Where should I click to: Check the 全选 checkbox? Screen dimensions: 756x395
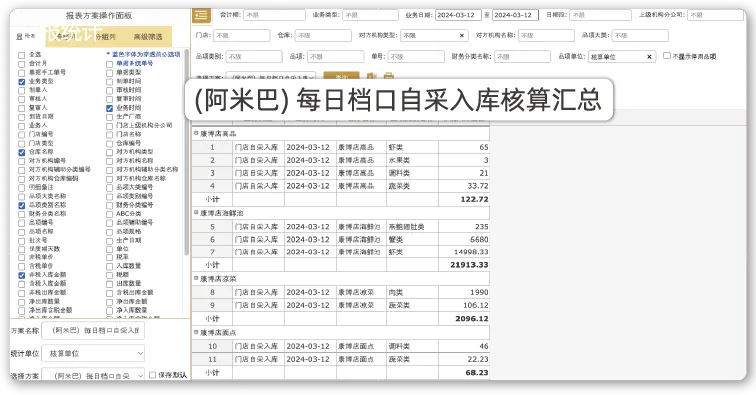(x=21, y=55)
